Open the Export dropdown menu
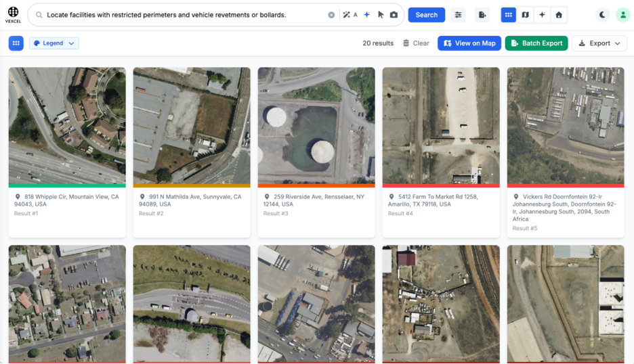 (x=599, y=43)
